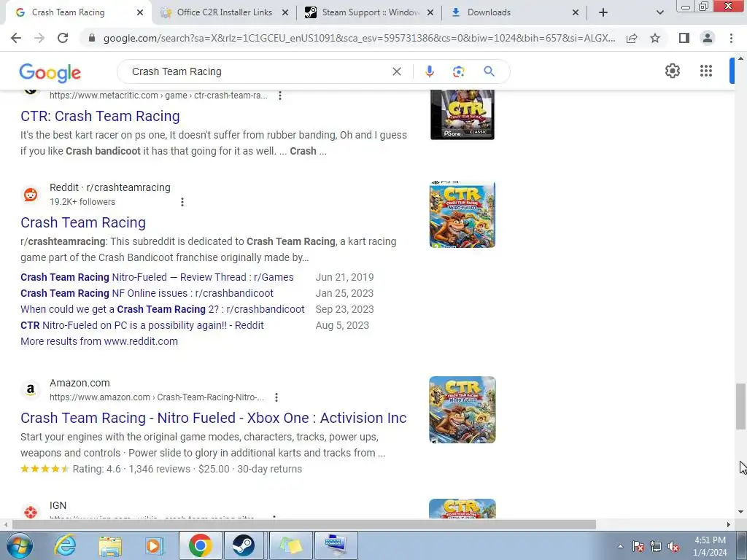Open the Chrome profile avatar
The image size is (747, 560).
pos(708,38)
